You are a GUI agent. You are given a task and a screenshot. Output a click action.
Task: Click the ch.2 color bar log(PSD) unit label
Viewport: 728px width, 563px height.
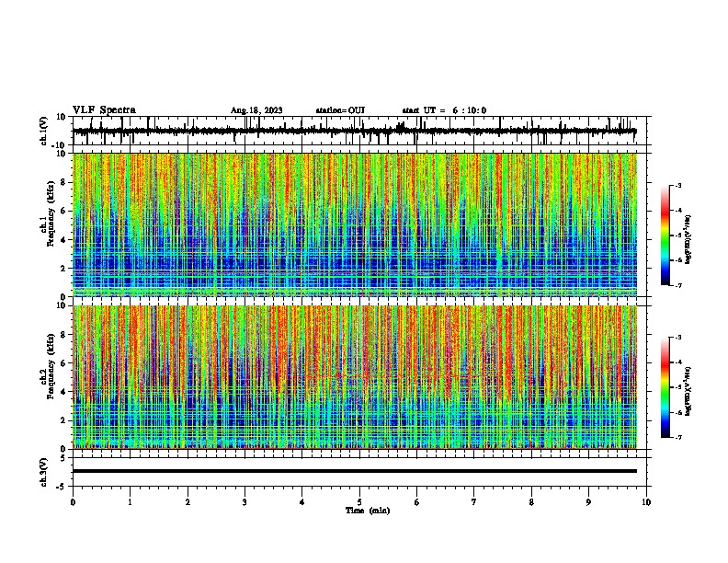[688, 392]
